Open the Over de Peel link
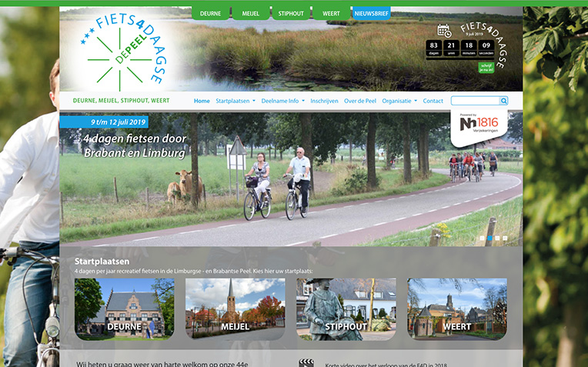The width and height of the screenshot is (588, 367). point(360,101)
